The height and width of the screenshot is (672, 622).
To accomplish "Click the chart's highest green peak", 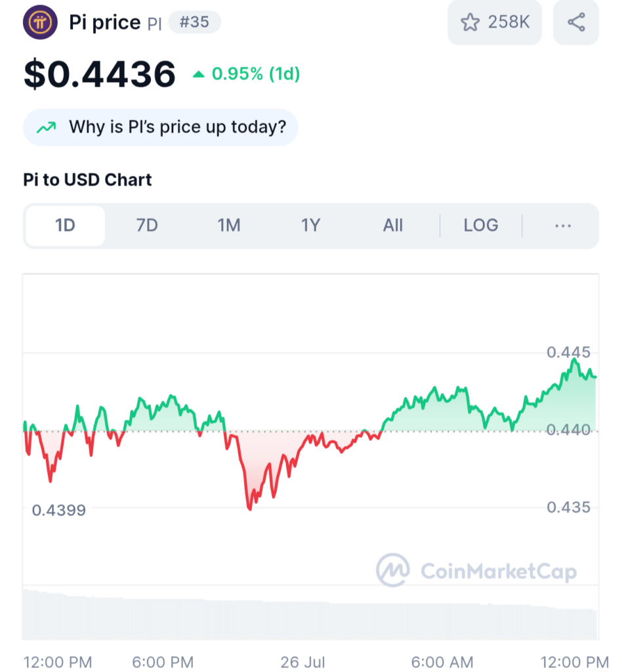I will (x=574, y=360).
